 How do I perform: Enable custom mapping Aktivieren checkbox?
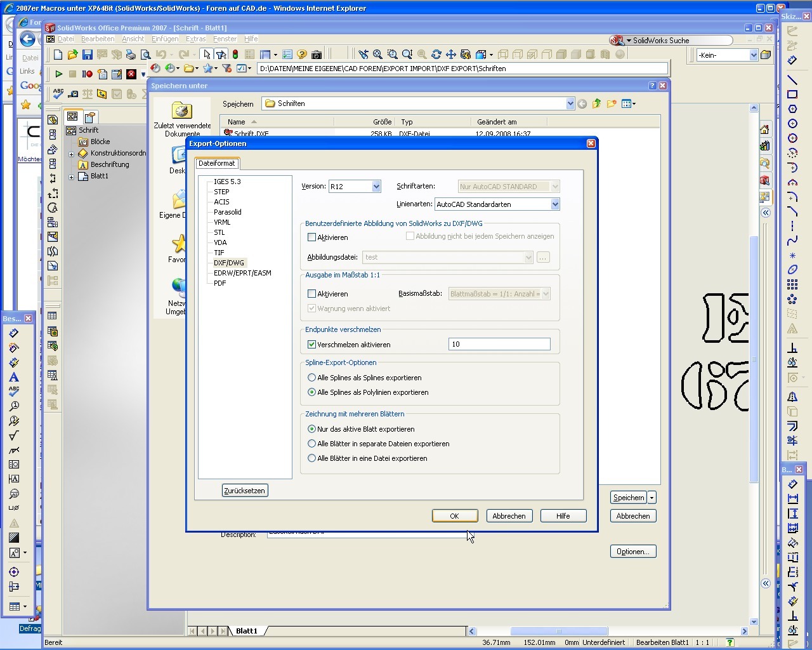311,237
